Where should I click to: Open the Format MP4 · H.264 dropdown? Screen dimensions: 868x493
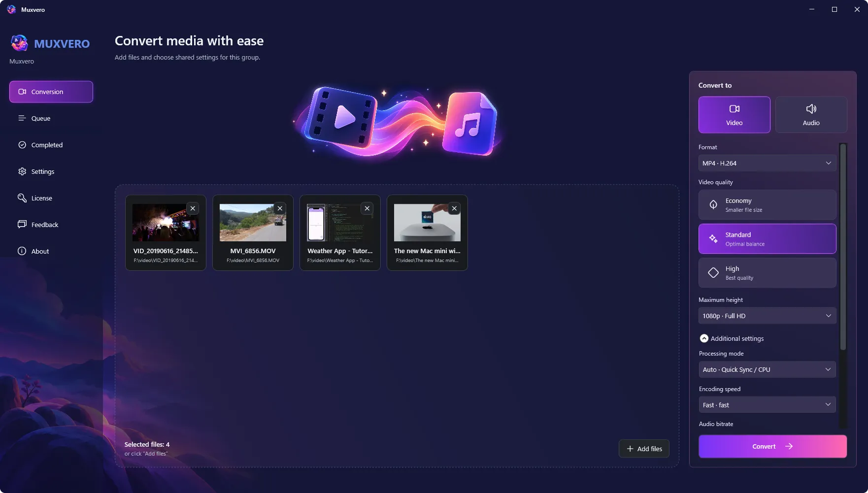(767, 163)
